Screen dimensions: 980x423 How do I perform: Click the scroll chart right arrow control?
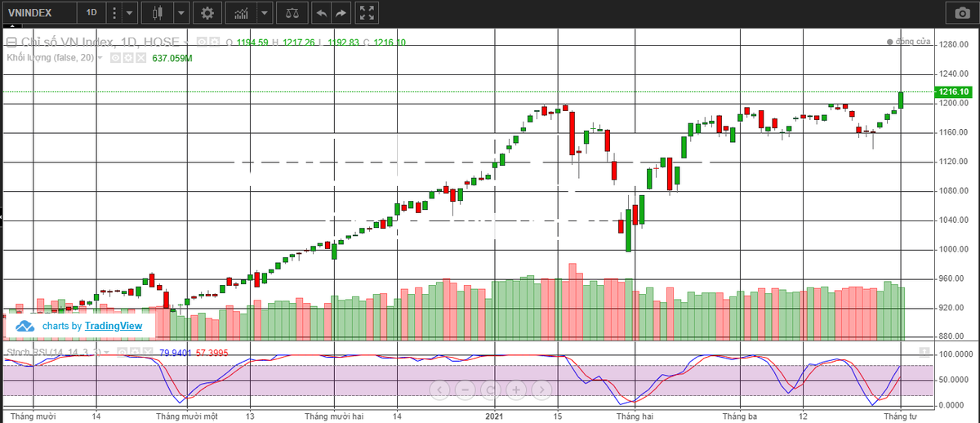pyautogui.click(x=541, y=390)
